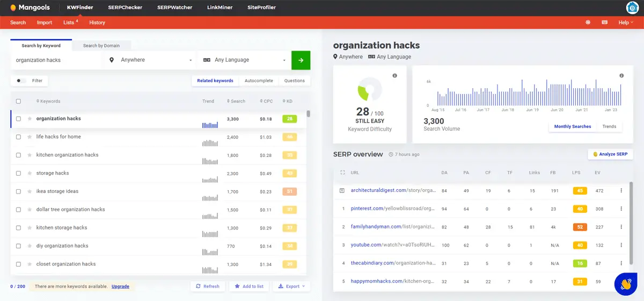Image resolution: width=644 pixels, height=301 pixels.
Task: Switch to the SERPWatcher tool
Action: click(174, 8)
